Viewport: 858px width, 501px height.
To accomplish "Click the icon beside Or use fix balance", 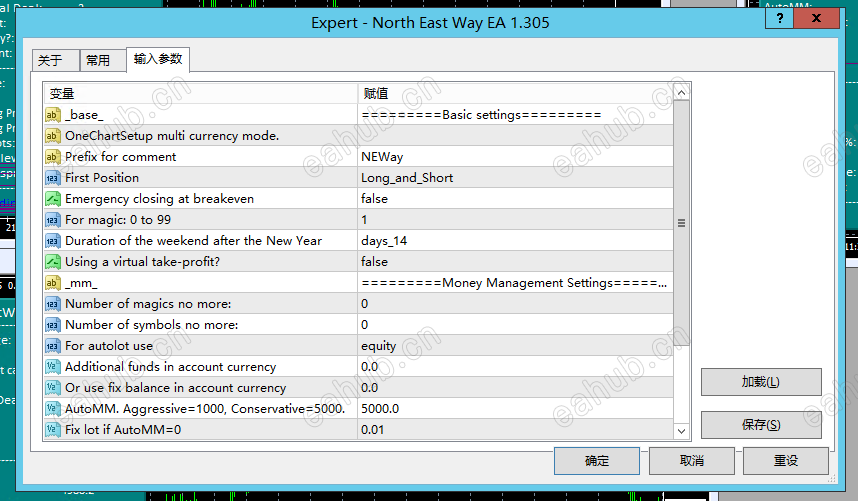I will coord(53,388).
